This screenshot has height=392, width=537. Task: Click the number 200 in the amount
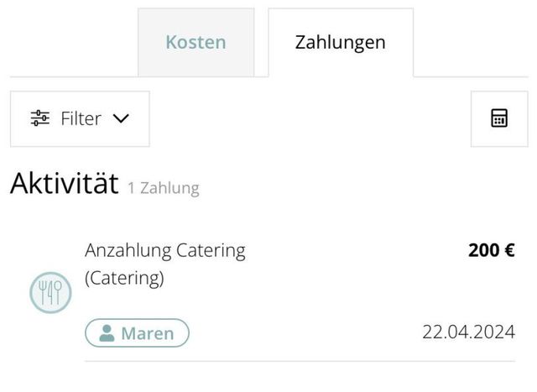[x=483, y=250]
